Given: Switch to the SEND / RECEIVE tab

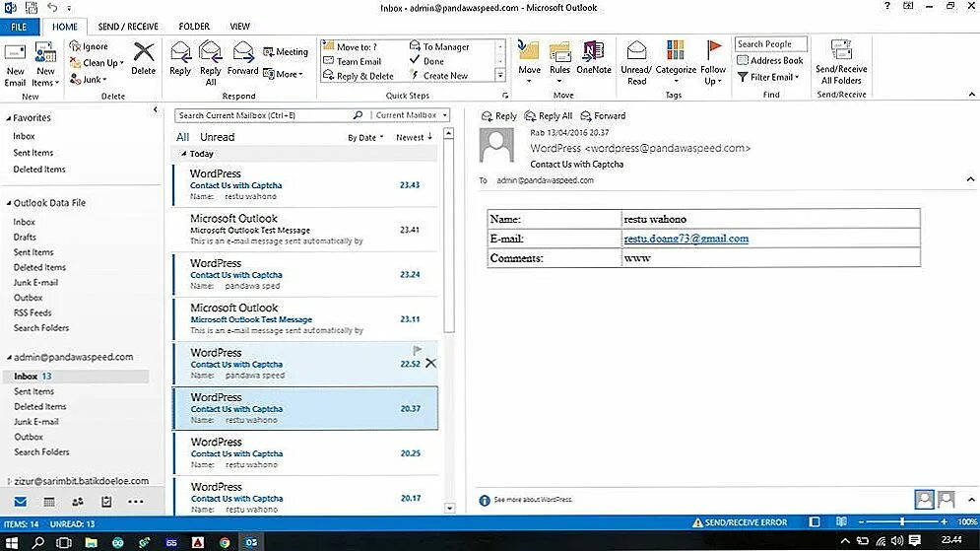Looking at the screenshot, I should click(128, 27).
